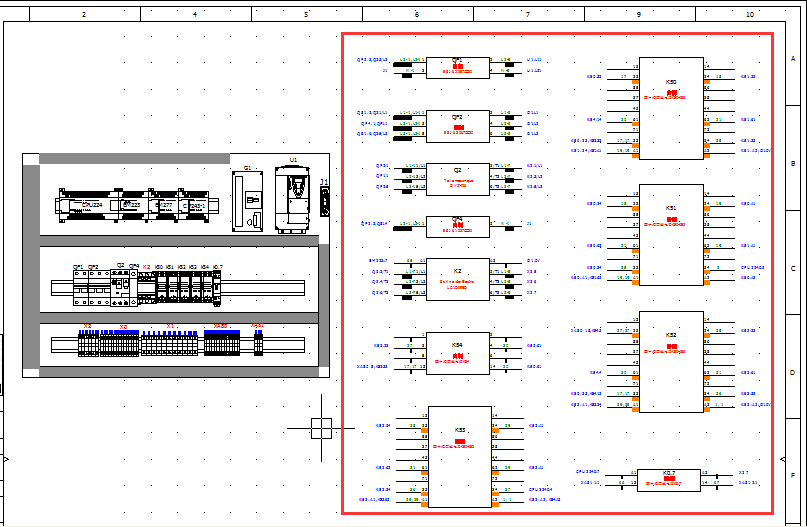The height and width of the screenshot is (527, 807).
Task: Select the KS0 connection block symbol
Action: coord(671,108)
